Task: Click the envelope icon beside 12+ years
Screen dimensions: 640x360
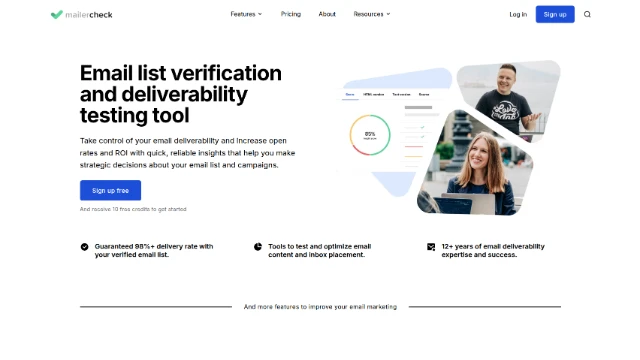Action: [431, 247]
